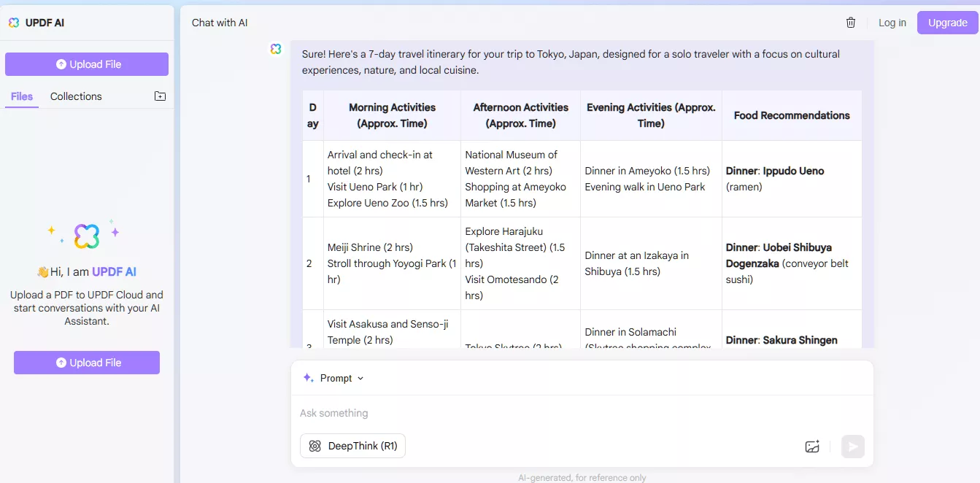Screen dimensions: 980x483
Task: Open the Collections tab
Action: [x=76, y=96]
